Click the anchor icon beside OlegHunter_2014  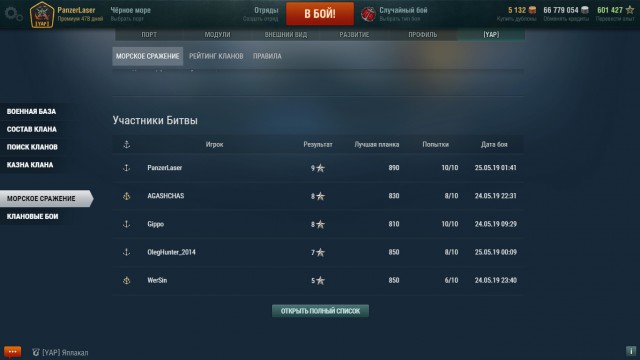127,252
